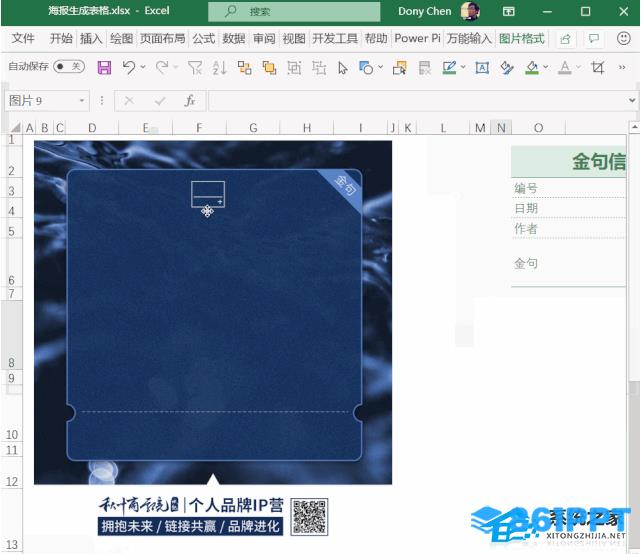Click the vertical scrollbar up arrow

point(634,127)
